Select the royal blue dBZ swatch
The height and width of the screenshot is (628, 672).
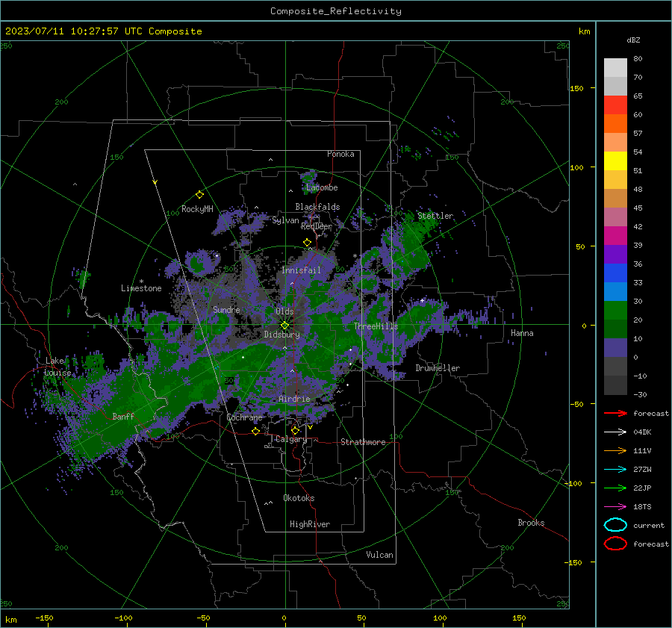tap(615, 273)
